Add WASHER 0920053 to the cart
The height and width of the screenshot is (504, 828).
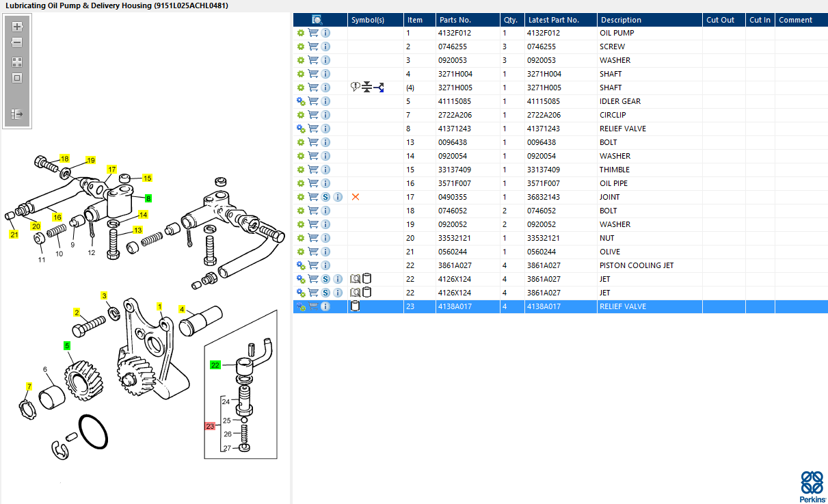click(x=313, y=60)
